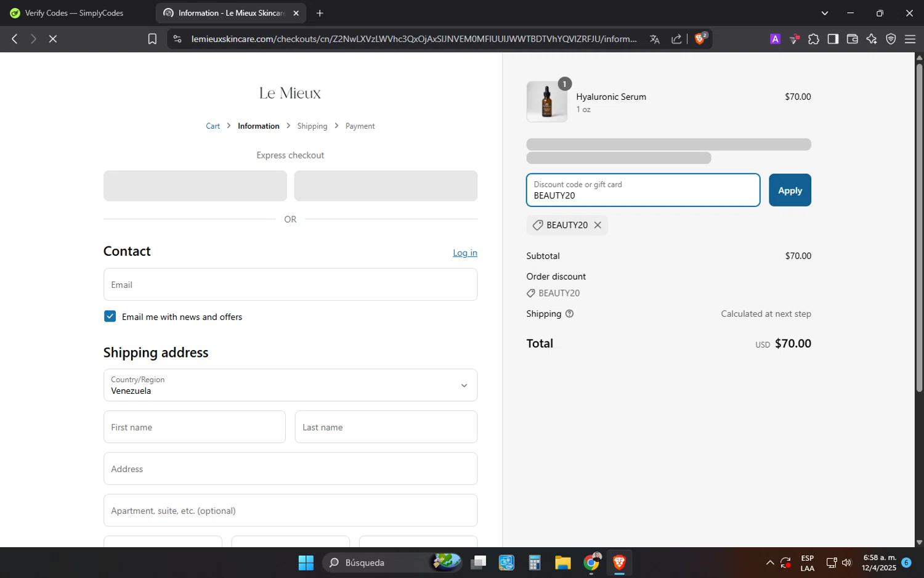Viewport: 924px width, 578px height.
Task: Open the clock and date panel
Action: 880,563
